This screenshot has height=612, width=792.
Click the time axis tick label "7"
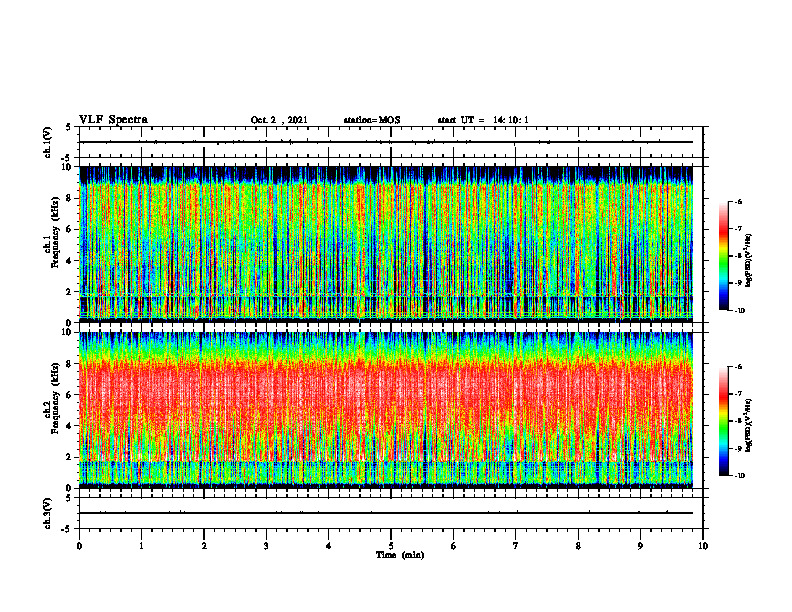point(516,546)
